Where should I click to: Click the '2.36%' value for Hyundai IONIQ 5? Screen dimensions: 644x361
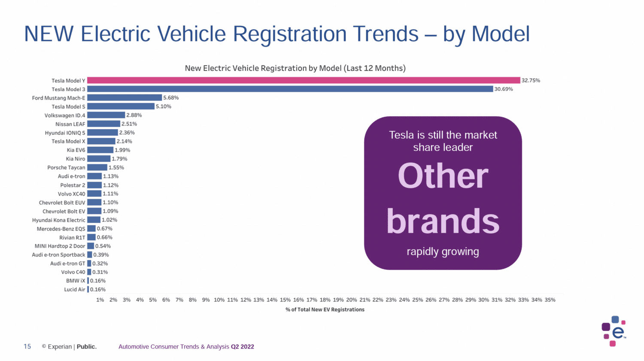coord(127,133)
